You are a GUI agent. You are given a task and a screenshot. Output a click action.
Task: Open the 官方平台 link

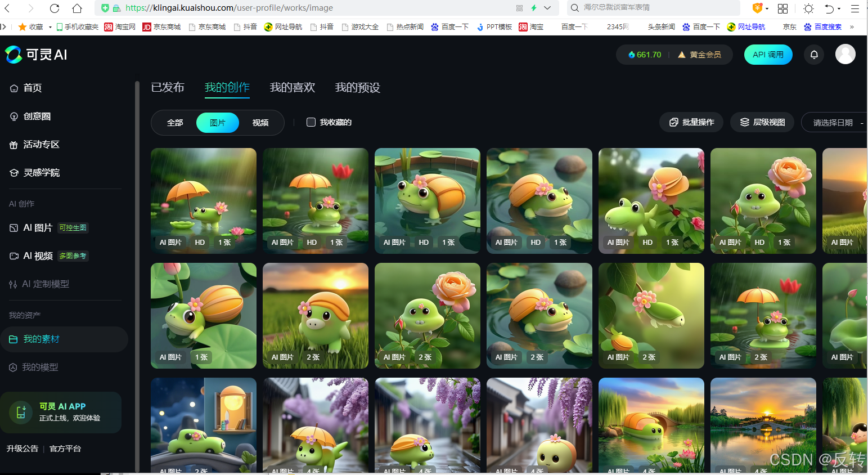tap(65, 449)
